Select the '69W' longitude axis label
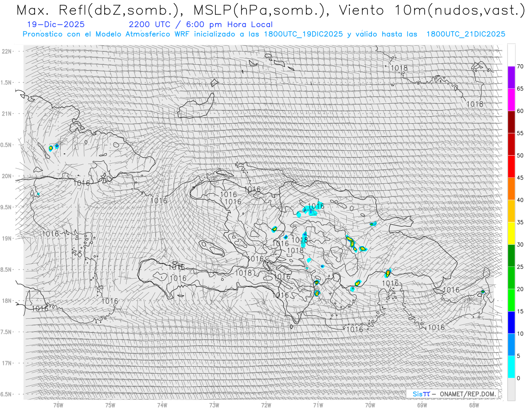The width and height of the screenshot is (532, 411). tap(422, 405)
